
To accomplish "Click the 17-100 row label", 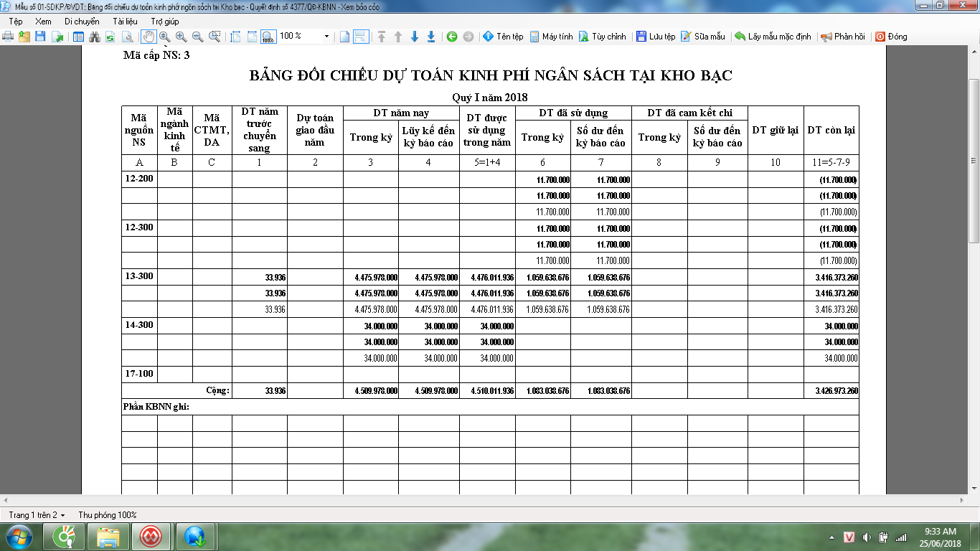I will (138, 373).
